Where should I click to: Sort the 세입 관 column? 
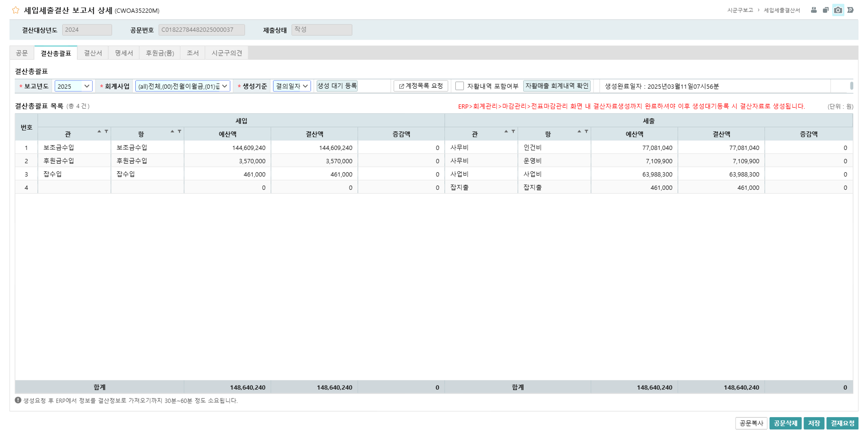coord(99,131)
